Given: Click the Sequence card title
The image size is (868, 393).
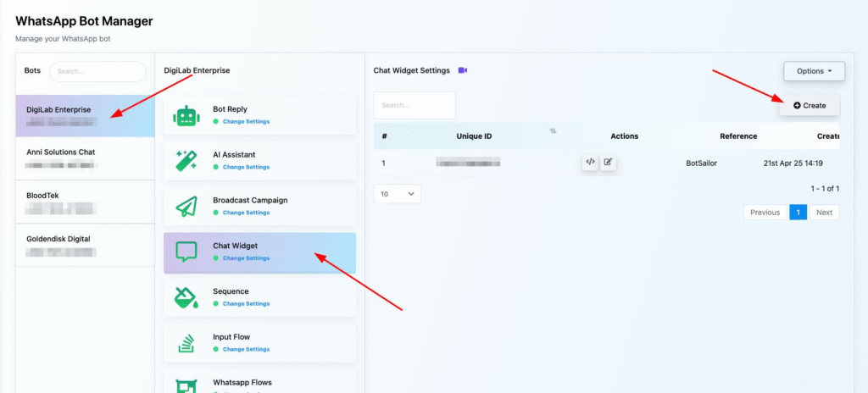Looking at the screenshot, I should click(231, 291).
